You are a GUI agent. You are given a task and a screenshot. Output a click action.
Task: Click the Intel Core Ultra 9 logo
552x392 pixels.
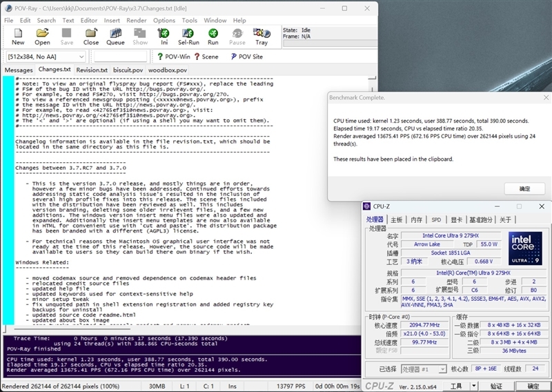(525, 248)
